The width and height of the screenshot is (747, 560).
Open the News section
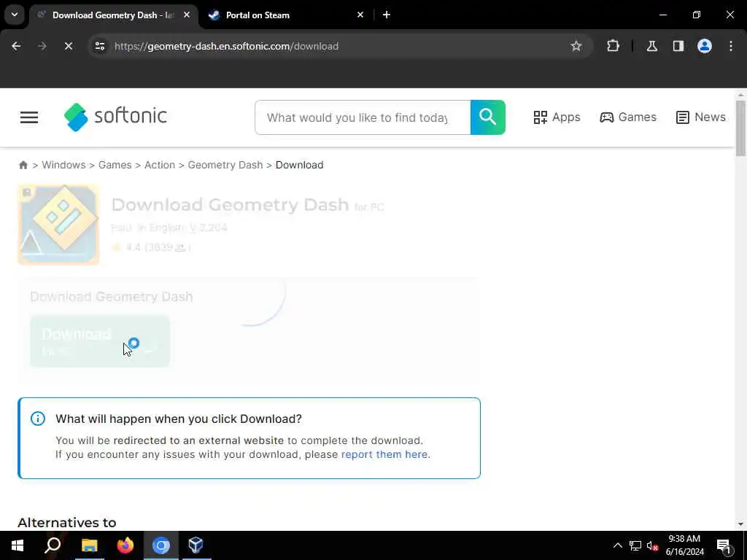click(701, 117)
